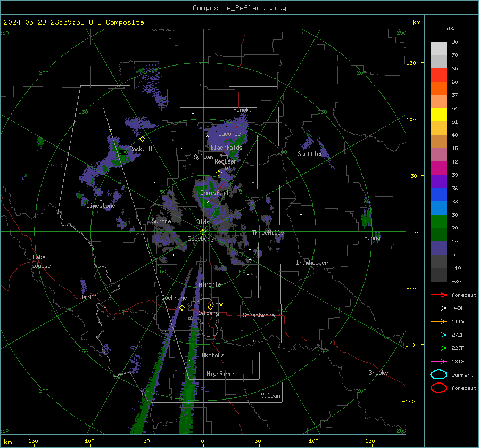Select the pink swatch between 45 and 42 dBZ

coord(439,154)
